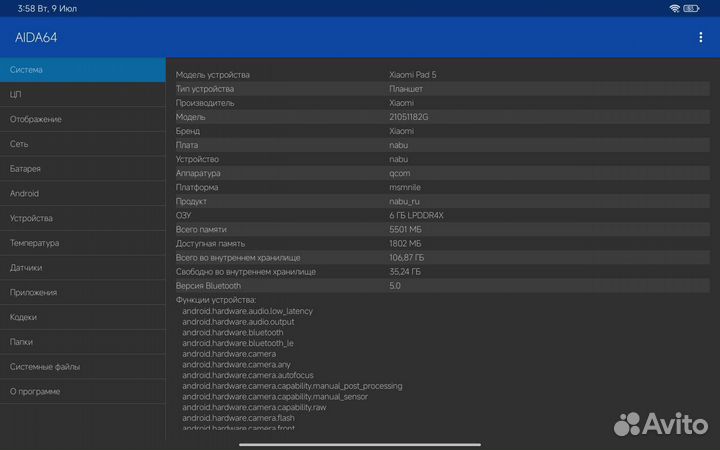This screenshot has width=720, height=450.
Task: Tap the Модель устройства row
Action: (x=440, y=75)
